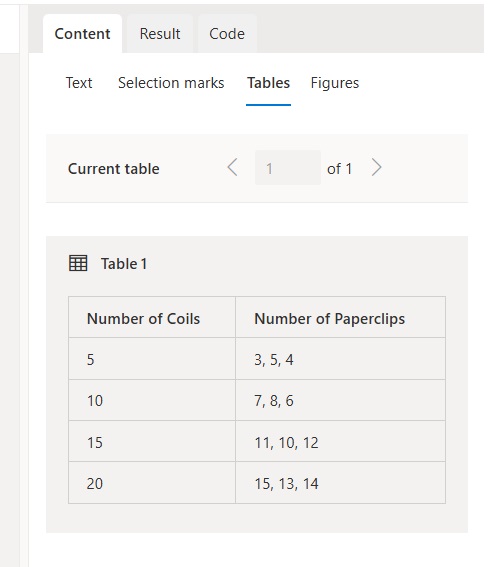Click the Number of Paperclips header cell

tap(340, 317)
